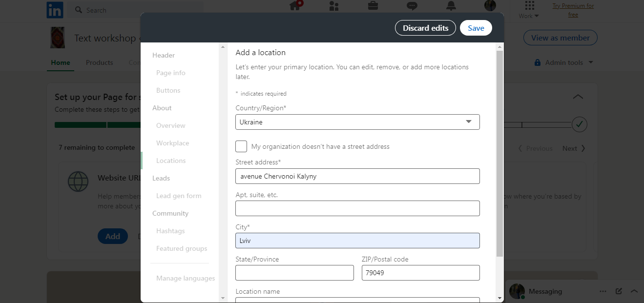Go to the Previous setup step
This screenshot has width=644, height=303.
pyautogui.click(x=536, y=148)
